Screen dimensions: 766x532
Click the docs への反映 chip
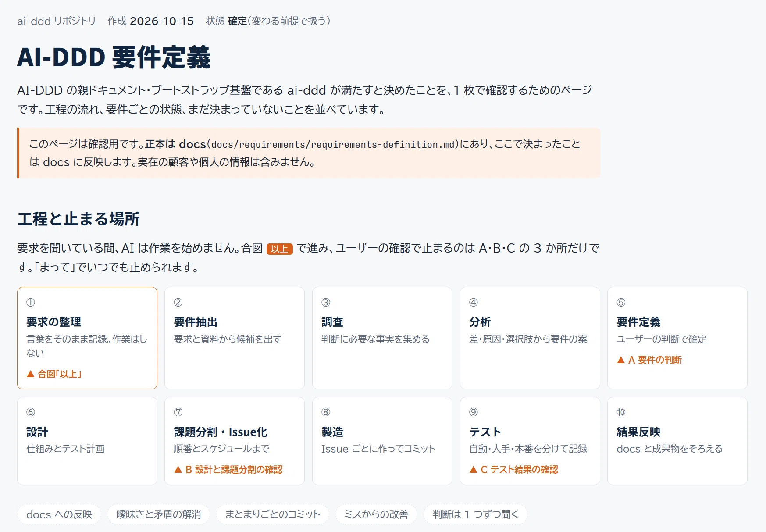(59, 514)
